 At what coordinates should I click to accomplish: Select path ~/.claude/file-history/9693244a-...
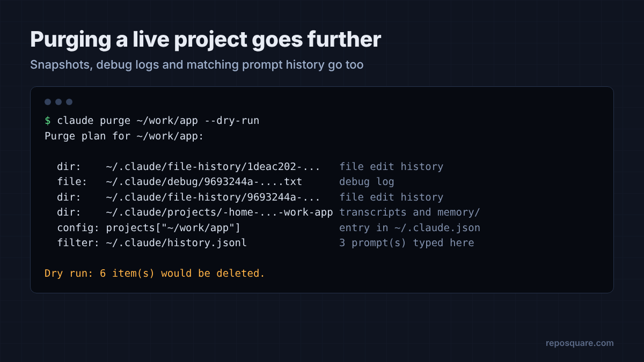pyautogui.click(x=213, y=197)
